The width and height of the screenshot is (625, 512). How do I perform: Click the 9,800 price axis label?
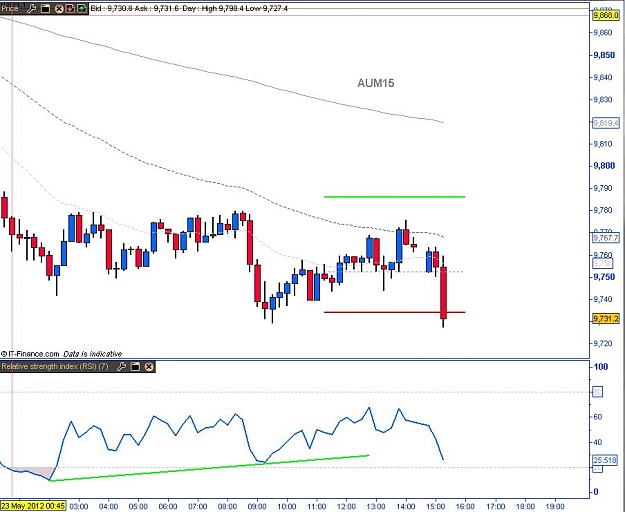(604, 166)
